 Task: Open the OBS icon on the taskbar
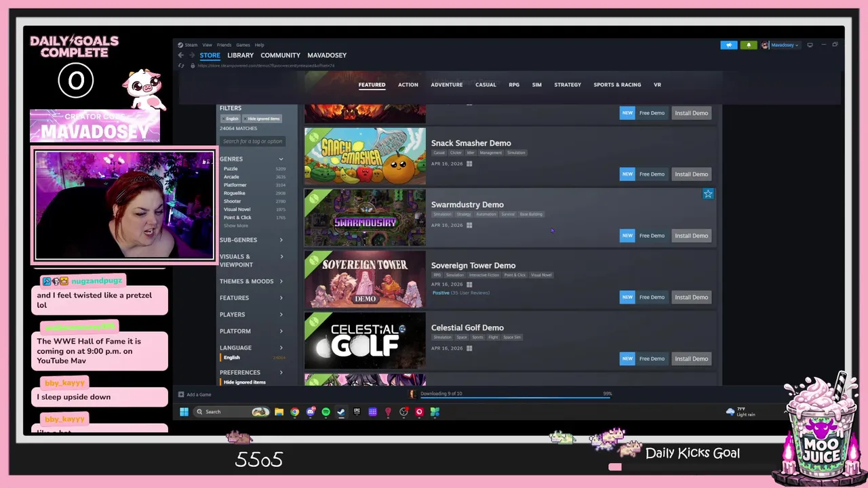(x=403, y=411)
